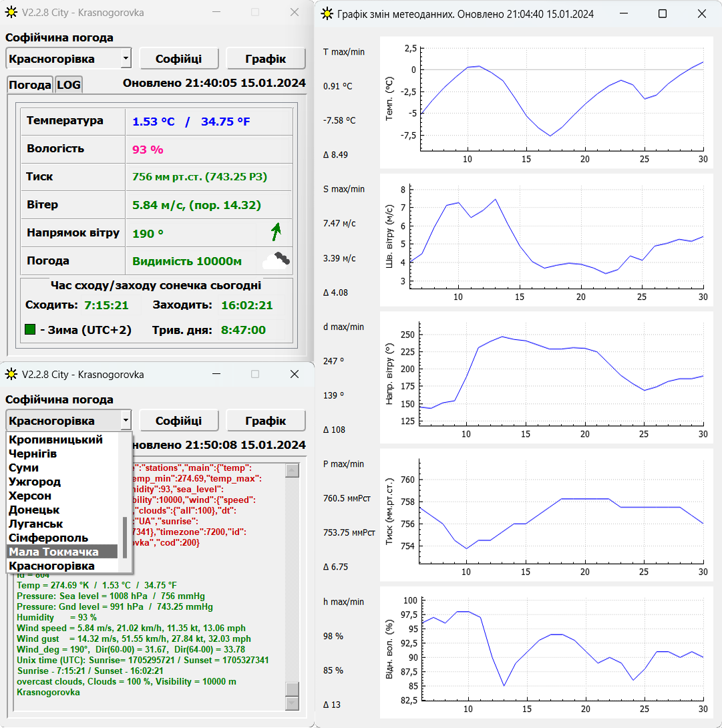Viewport: 722px width, 728px height.
Task: Click sunset time 16:02:21 in top window
Action: (x=247, y=305)
